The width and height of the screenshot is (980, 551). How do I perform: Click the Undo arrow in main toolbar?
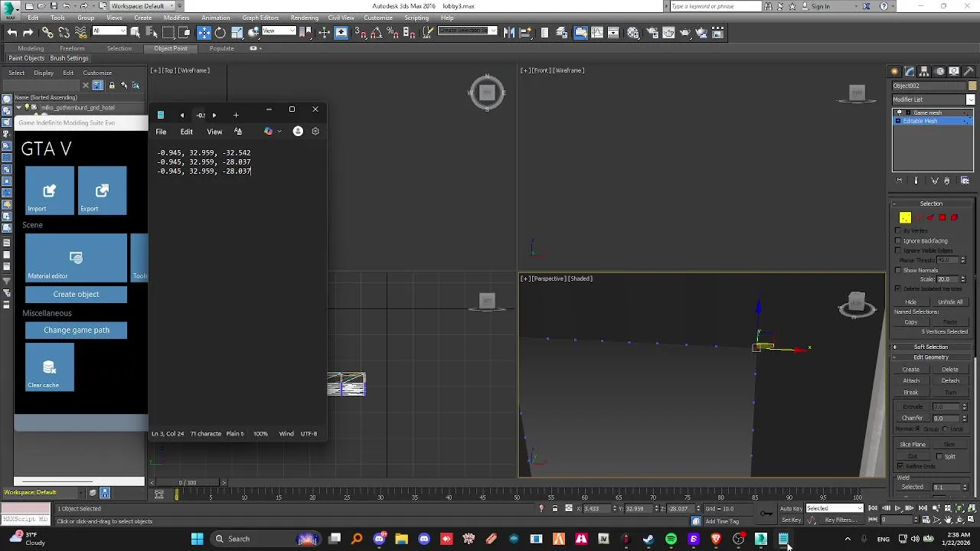[x=12, y=32]
